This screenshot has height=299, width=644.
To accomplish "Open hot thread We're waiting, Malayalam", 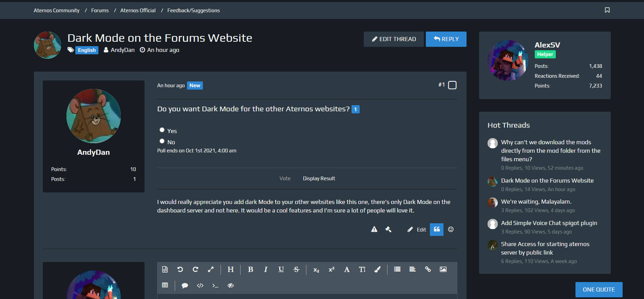I will tap(536, 202).
